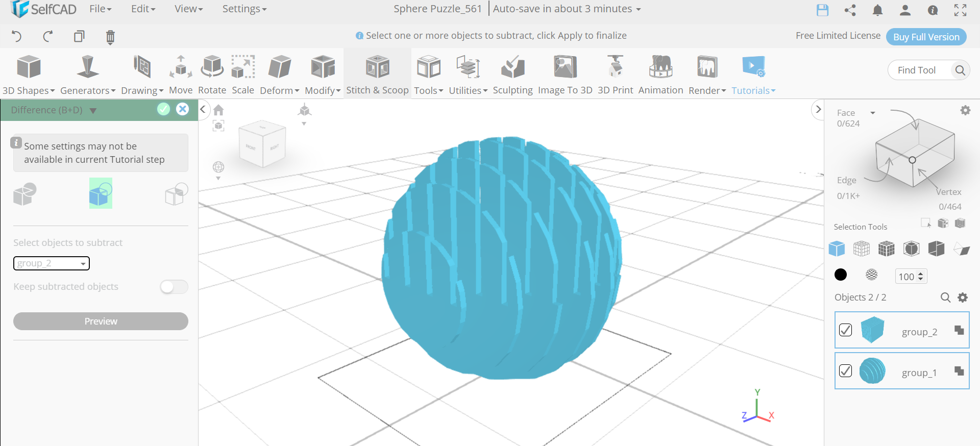
Task: Uncheck the group_1 object checkbox
Action: (x=845, y=371)
